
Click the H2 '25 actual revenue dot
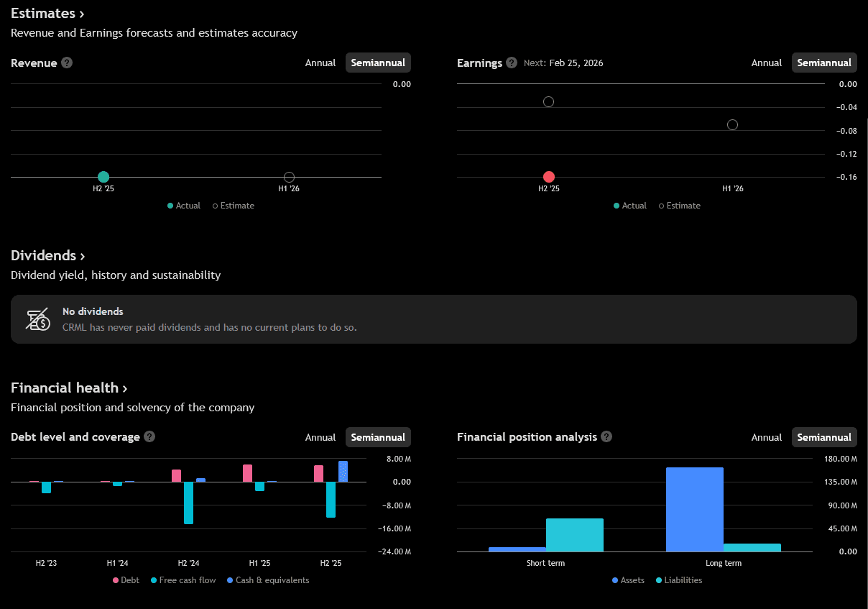click(x=103, y=177)
